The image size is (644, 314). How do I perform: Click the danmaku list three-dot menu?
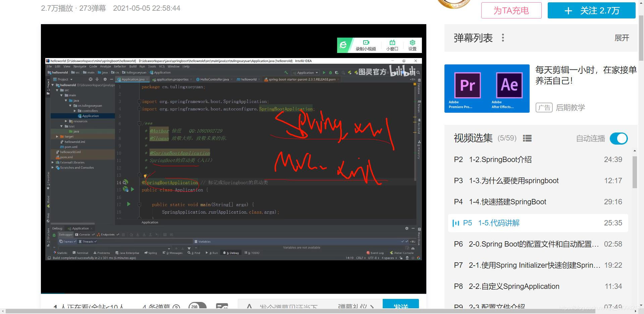tap(503, 38)
